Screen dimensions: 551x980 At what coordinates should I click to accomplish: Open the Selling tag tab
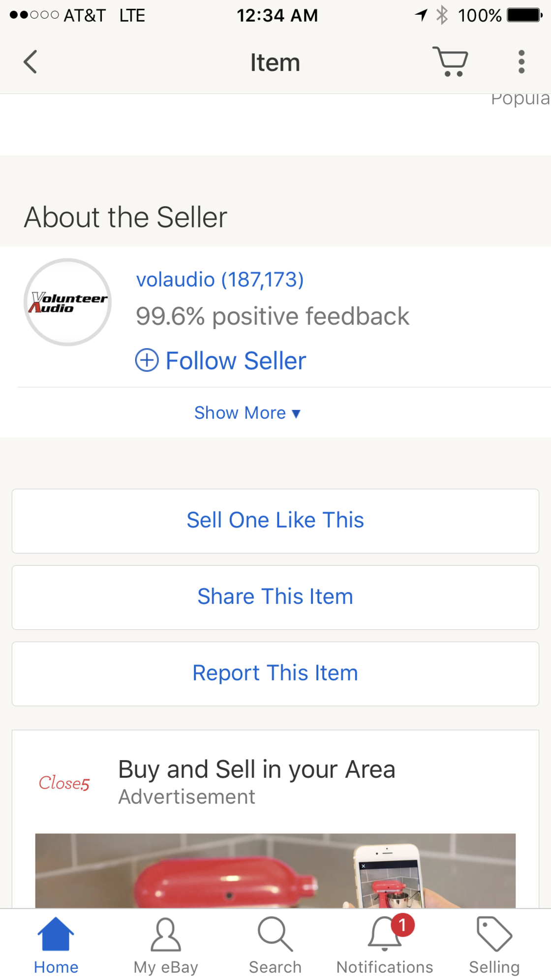[494, 946]
